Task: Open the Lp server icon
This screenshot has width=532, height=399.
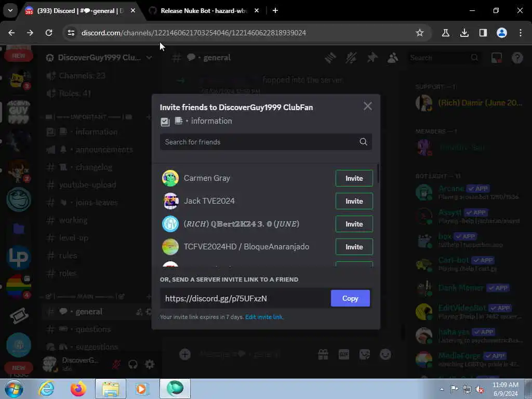Action: pos(19,258)
